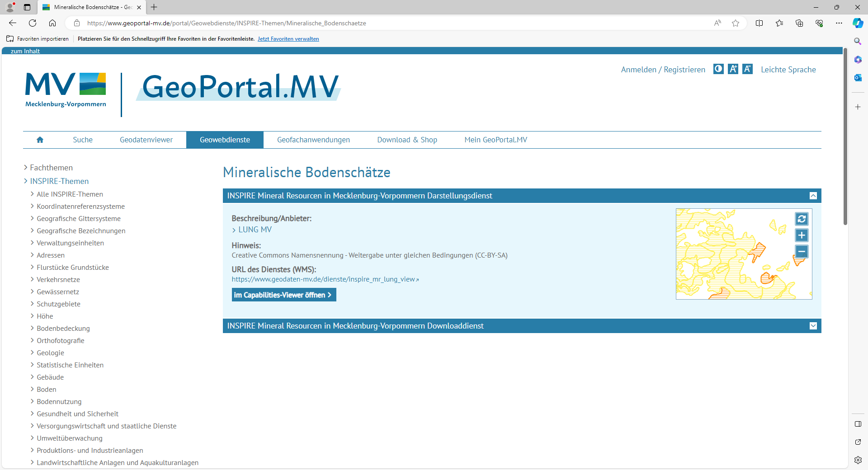Open Koordinatenreferenzsysteme tree item
868x470 pixels.
[x=80, y=207]
